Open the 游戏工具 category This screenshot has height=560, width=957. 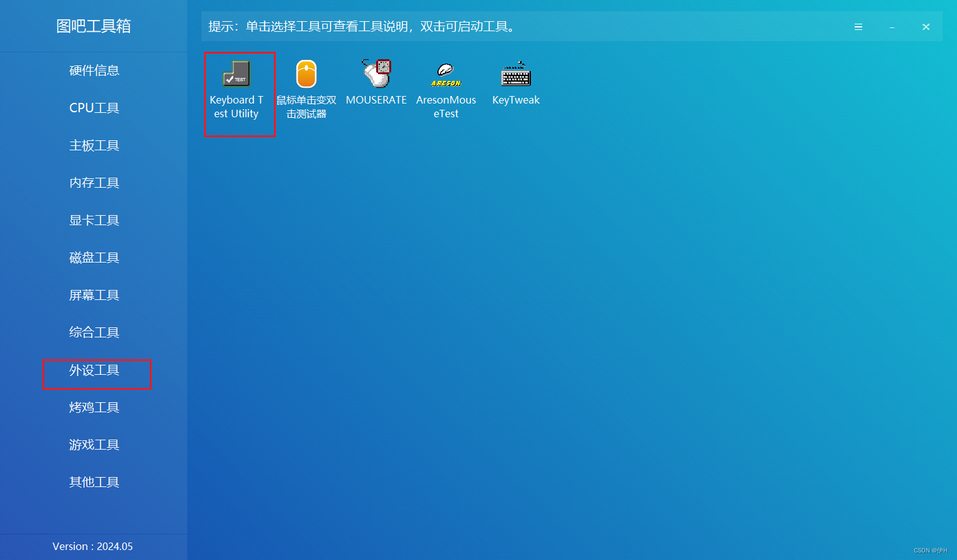click(94, 445)
